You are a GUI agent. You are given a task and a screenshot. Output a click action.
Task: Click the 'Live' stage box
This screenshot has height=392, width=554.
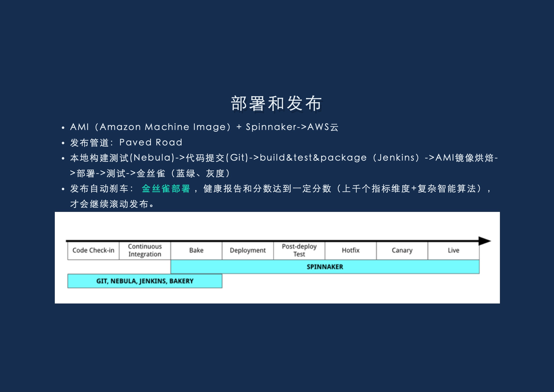pos(454,251)
